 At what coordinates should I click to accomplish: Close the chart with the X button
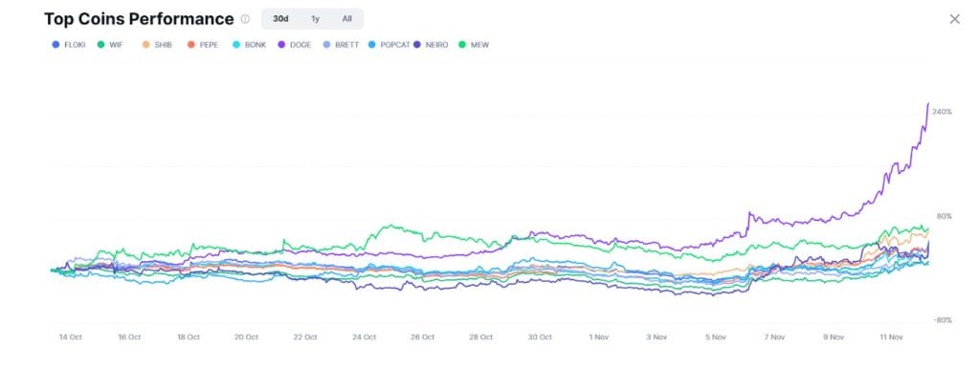(954, 19)
